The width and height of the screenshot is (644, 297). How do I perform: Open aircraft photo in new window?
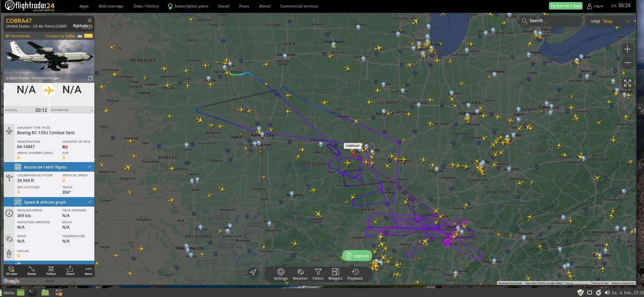point(90,78)
